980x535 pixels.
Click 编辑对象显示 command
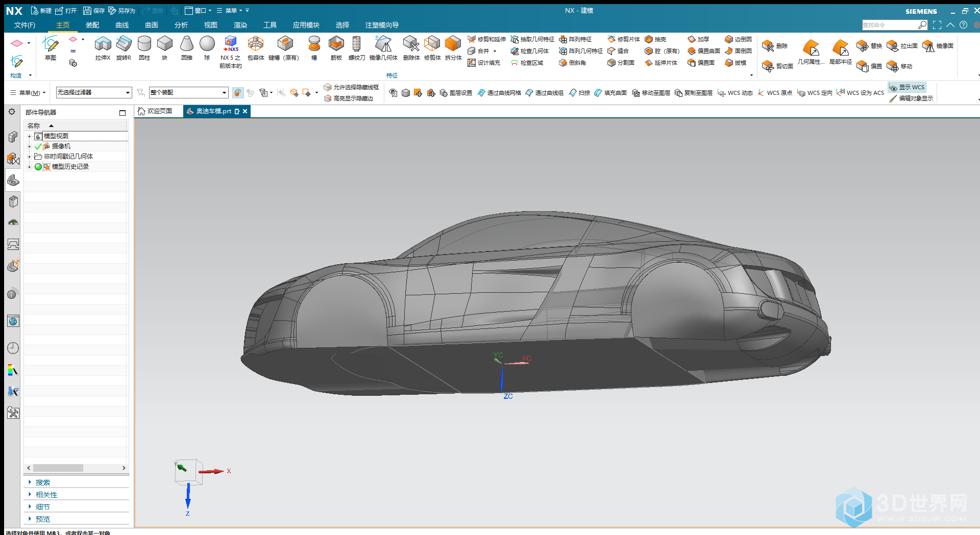pos(911,98)
